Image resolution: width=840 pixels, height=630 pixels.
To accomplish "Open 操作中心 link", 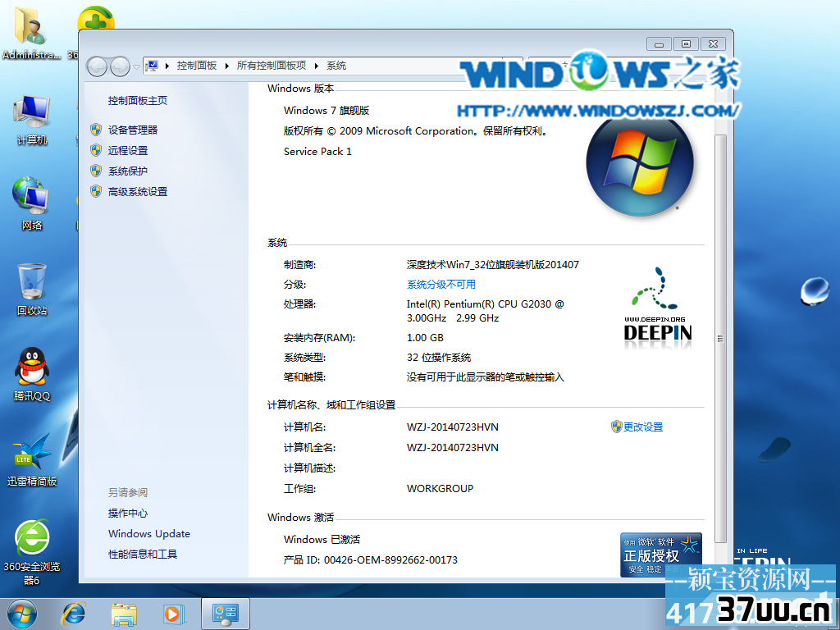I will tap(127, 514).
